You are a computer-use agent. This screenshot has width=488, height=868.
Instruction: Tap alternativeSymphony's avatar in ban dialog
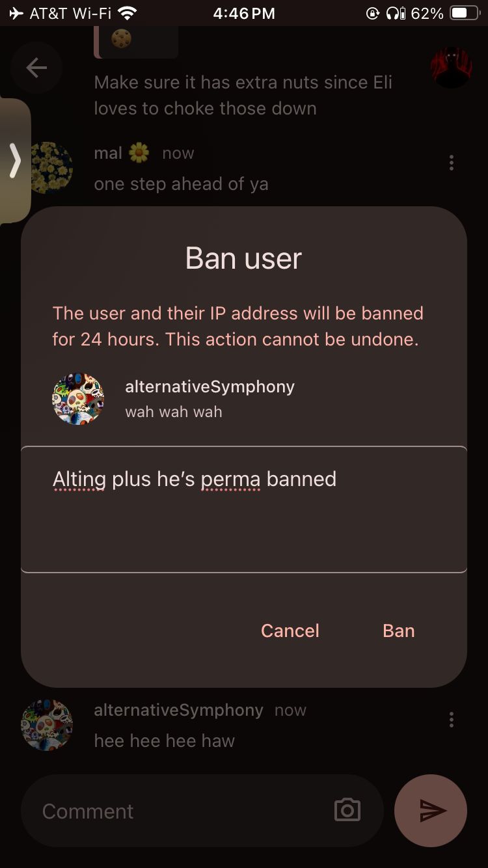point(78,399)
